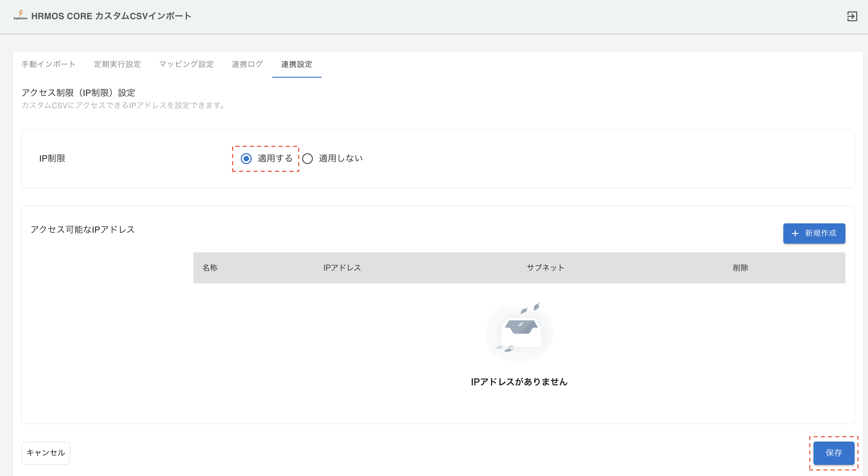This screenshot has height=476, width=868.
Task: Go to the マッピング設定 tab
Action: (x=186, y=64)
